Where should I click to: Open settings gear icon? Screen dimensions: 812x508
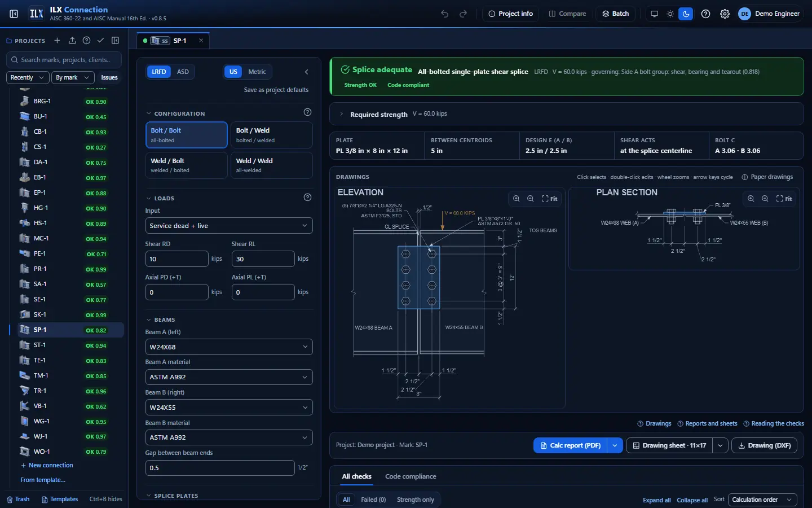(725, 14)
